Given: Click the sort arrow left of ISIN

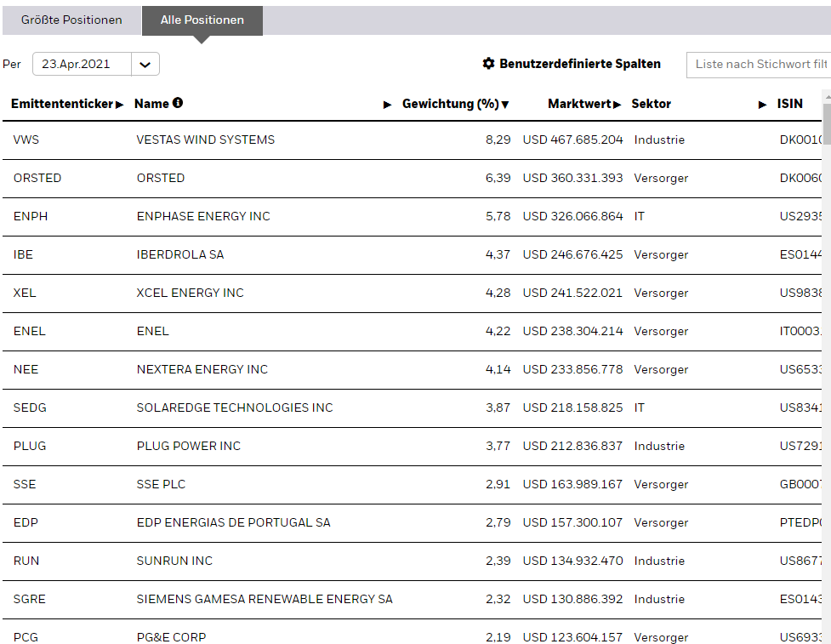Looking at the screenshot, I should coord(763,105).
